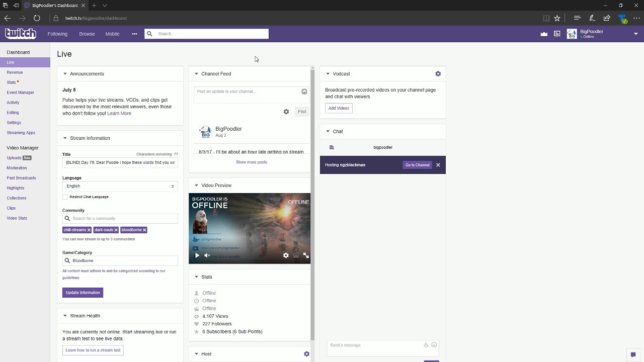The image size is (644, 362).
Task: Add page to favorites with star icon
Action: coord(557,18)
